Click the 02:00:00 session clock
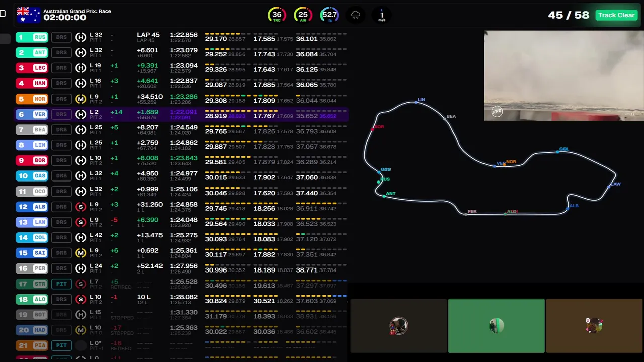 (64, 18)
